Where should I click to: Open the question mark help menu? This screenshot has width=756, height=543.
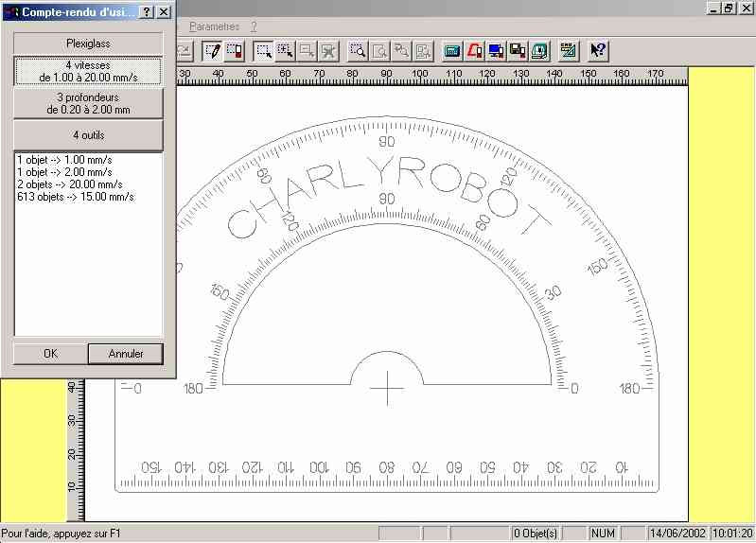click(x=254, y=27)
